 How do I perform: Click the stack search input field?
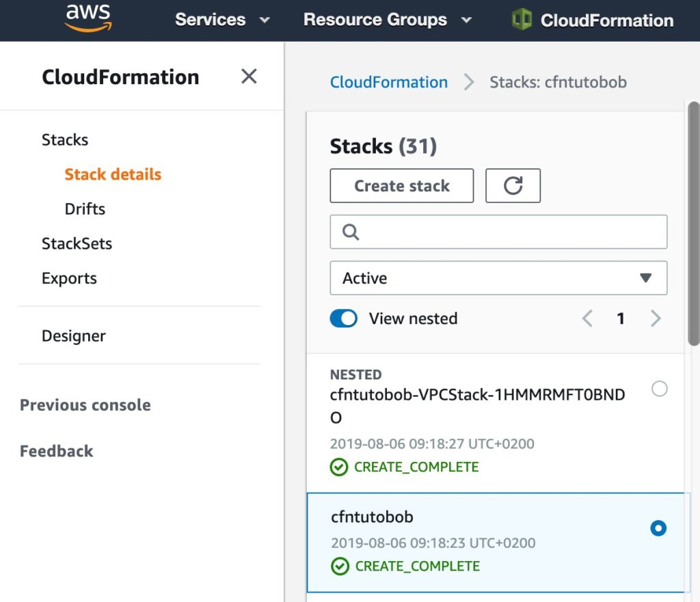click(x=498, y=232)
